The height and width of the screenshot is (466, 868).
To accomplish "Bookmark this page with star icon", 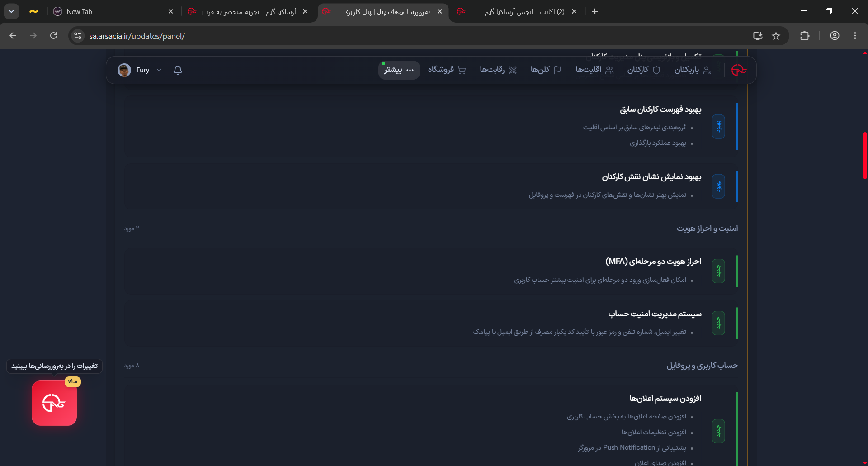I will pos(776,36).
